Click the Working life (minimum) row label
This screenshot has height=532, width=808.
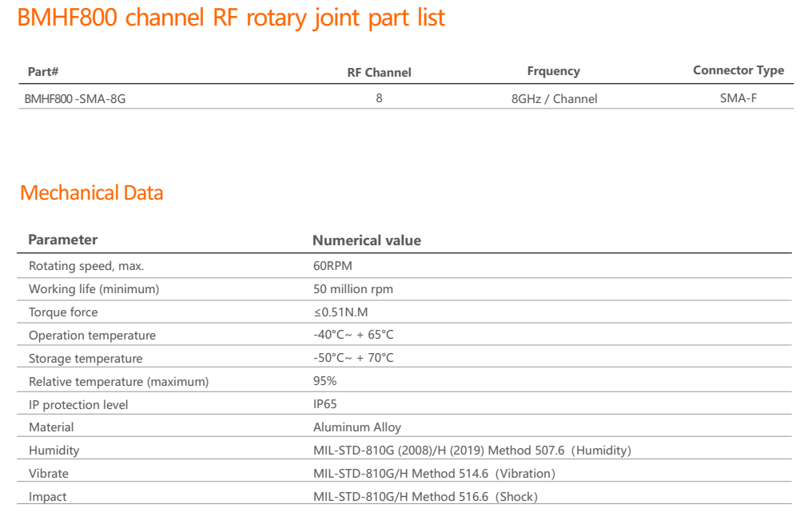(94, 289)
